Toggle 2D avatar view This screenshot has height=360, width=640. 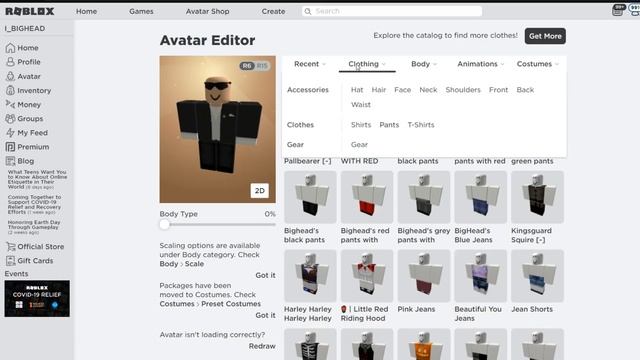[x=260, y=191]
